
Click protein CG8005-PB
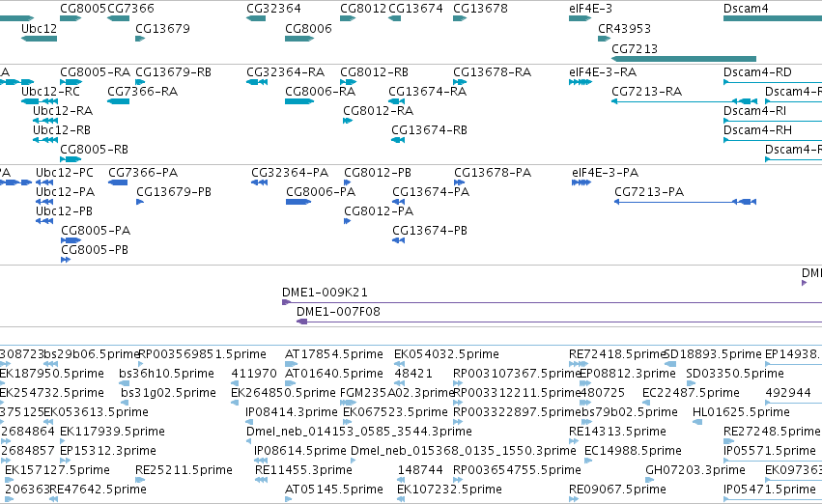pyautogui.click(x=66, y=260)
